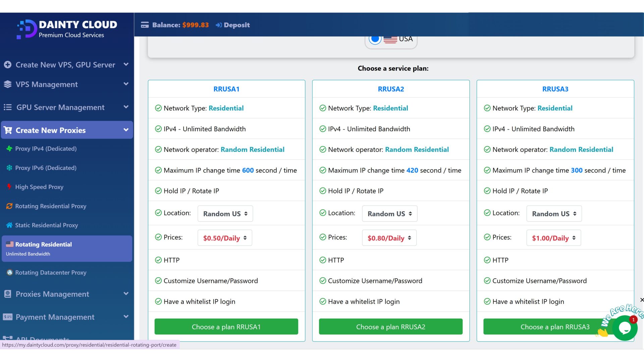Collapse the Create New Proxies chevron

126,130
